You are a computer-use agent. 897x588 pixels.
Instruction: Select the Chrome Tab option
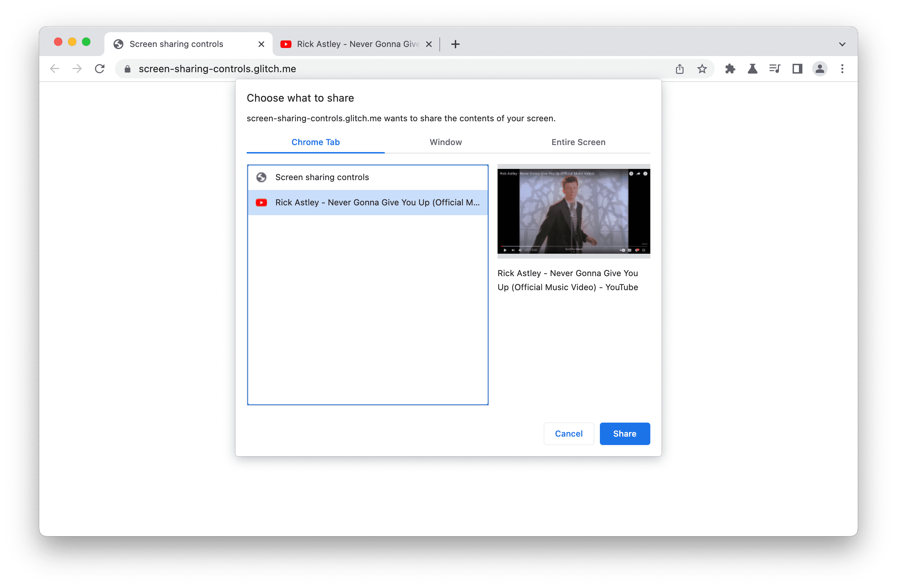click(x=316, y=141)
